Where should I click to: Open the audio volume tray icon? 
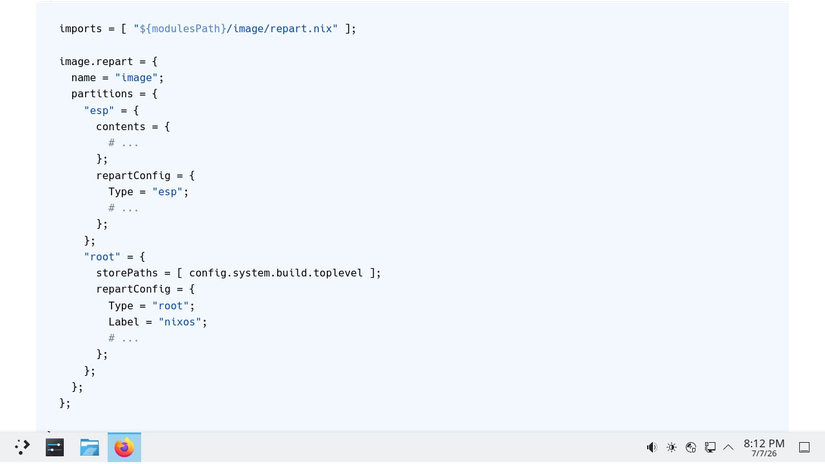tap(652, 447)
